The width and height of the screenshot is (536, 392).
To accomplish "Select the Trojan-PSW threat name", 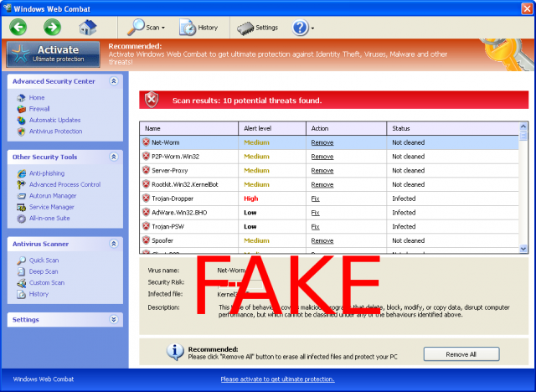I will (x=167, y=227).
